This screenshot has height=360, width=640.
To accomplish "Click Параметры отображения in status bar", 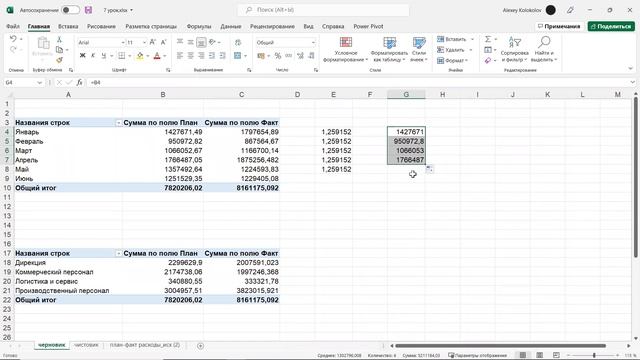I will click(x=477, y=356).
